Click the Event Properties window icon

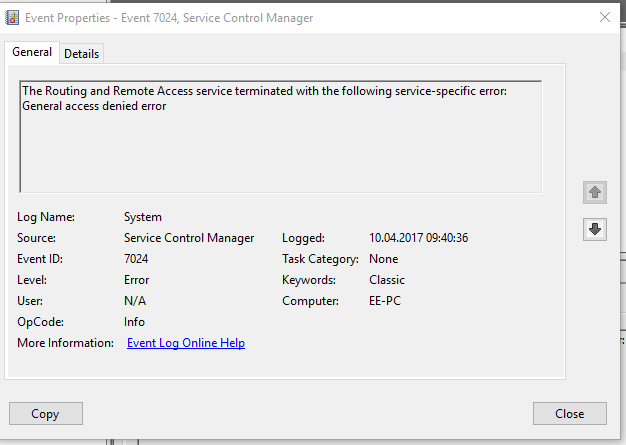pos(13,17)
